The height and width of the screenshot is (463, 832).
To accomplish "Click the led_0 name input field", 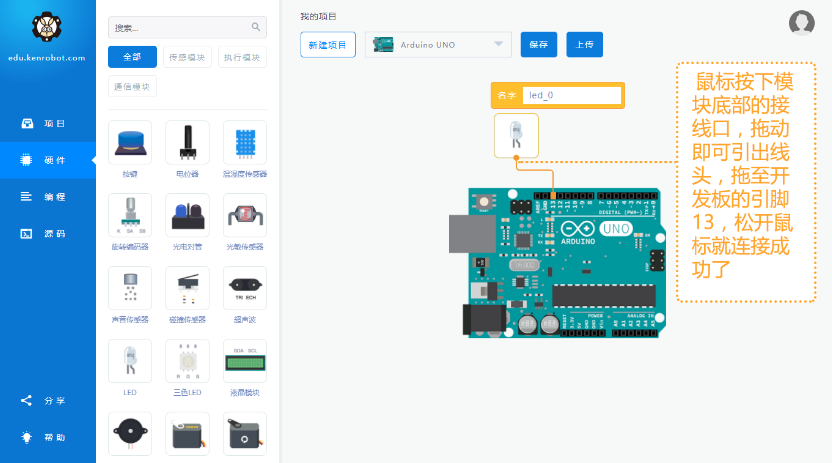I will point(571,95).
